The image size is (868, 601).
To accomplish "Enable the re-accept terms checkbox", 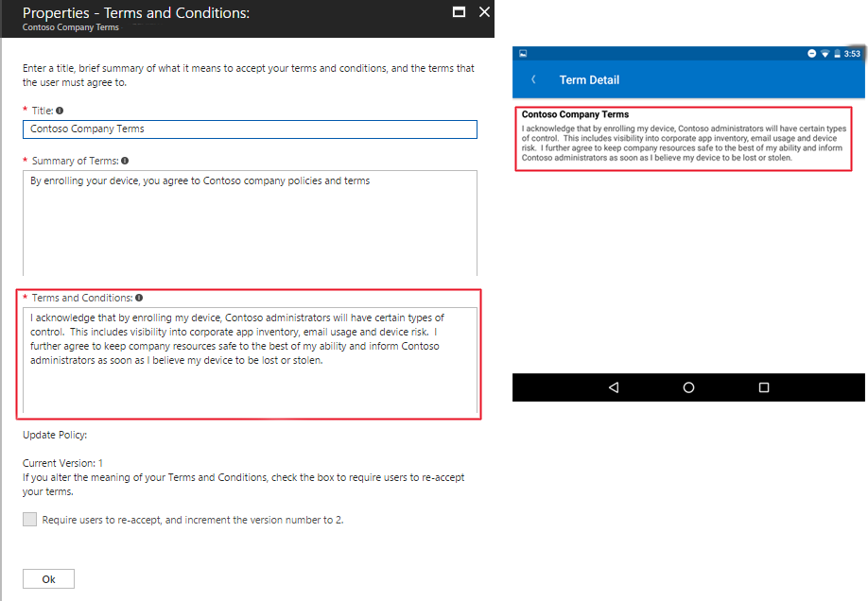I will [x=29, y=518].
